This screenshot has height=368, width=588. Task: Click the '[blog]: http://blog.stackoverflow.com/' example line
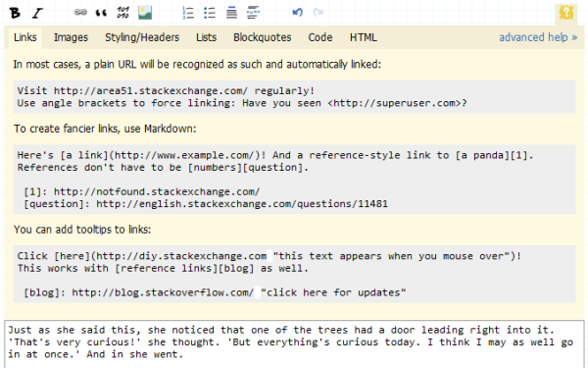tap(215, 292)
